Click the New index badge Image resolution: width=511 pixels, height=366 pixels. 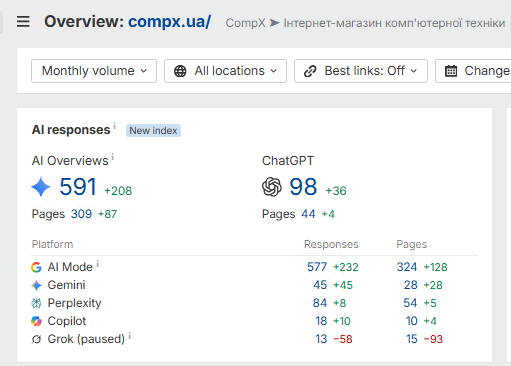click(153, 131)
